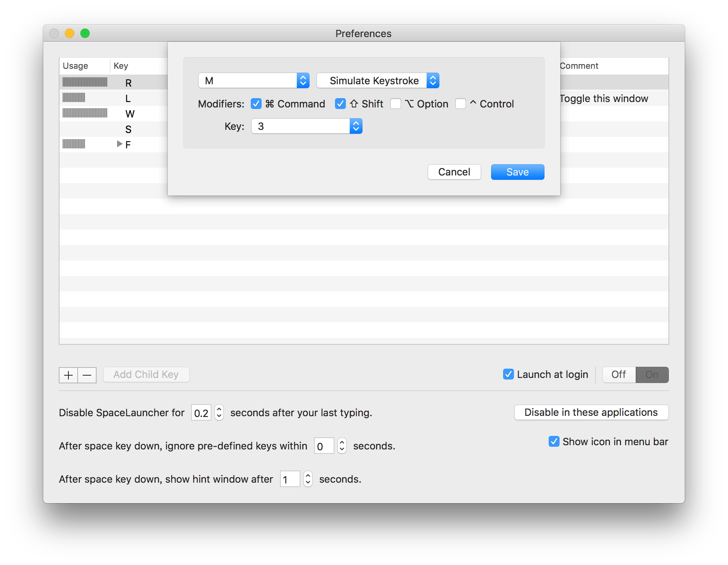
Task: Open Disable in these applications
Action: (591, 412)
